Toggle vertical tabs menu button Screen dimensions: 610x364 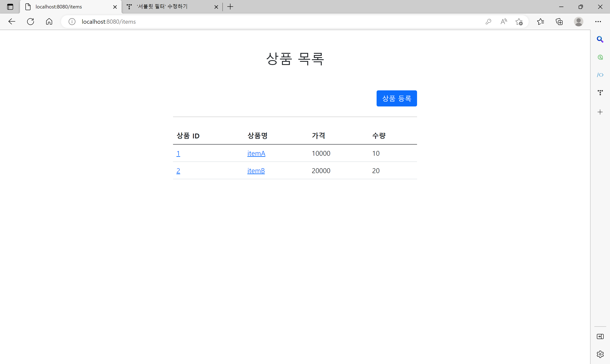click(10, 7)
